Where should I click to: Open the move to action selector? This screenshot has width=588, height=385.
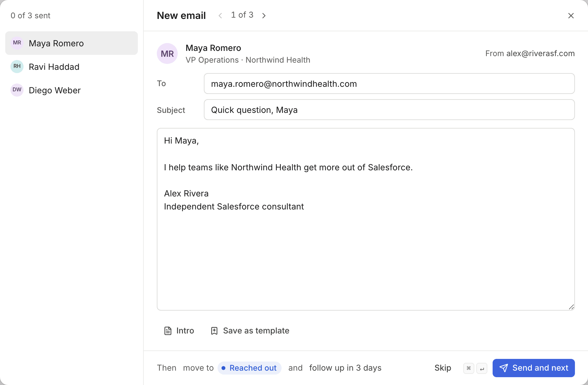click(x=198, y=368)
